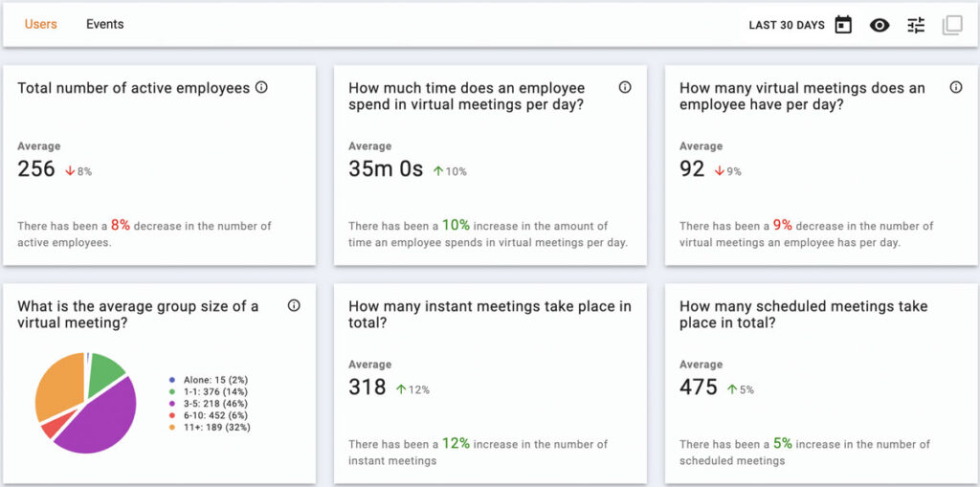
Task: Click legend entry 'Alone: 15 (2%)'
Action: click(x=216, y=380)
